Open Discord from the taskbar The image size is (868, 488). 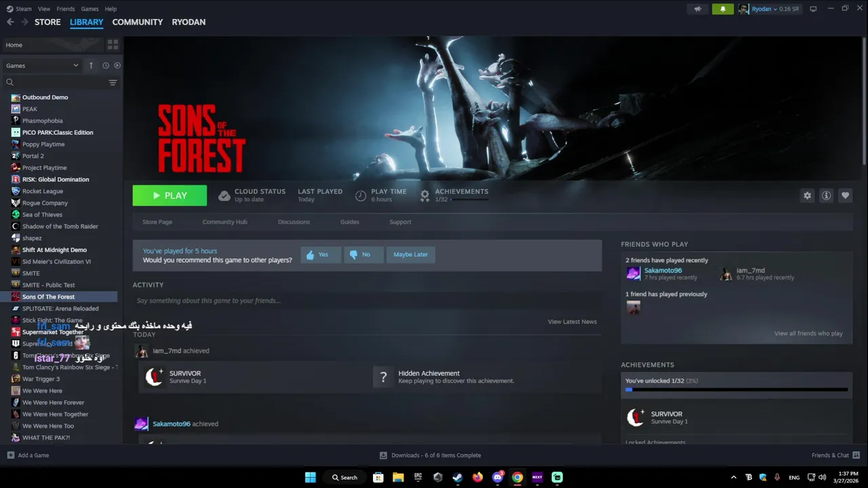(x=498, y=477)
